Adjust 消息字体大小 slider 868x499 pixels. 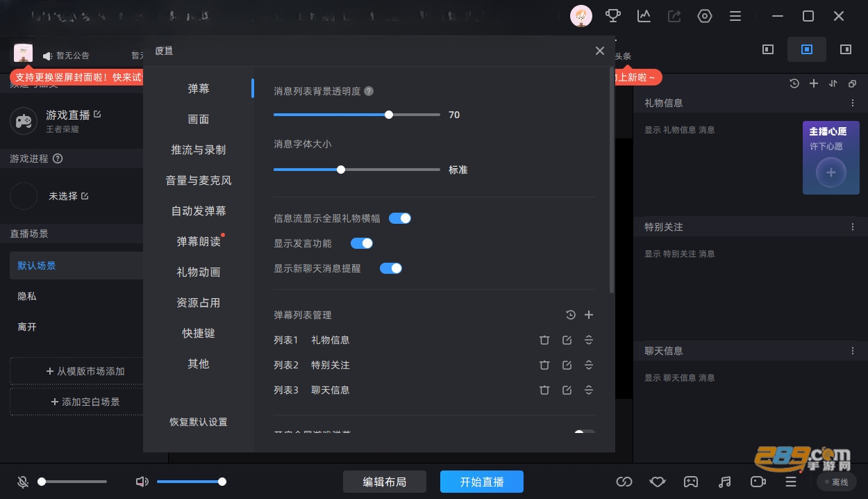(357, 170)
